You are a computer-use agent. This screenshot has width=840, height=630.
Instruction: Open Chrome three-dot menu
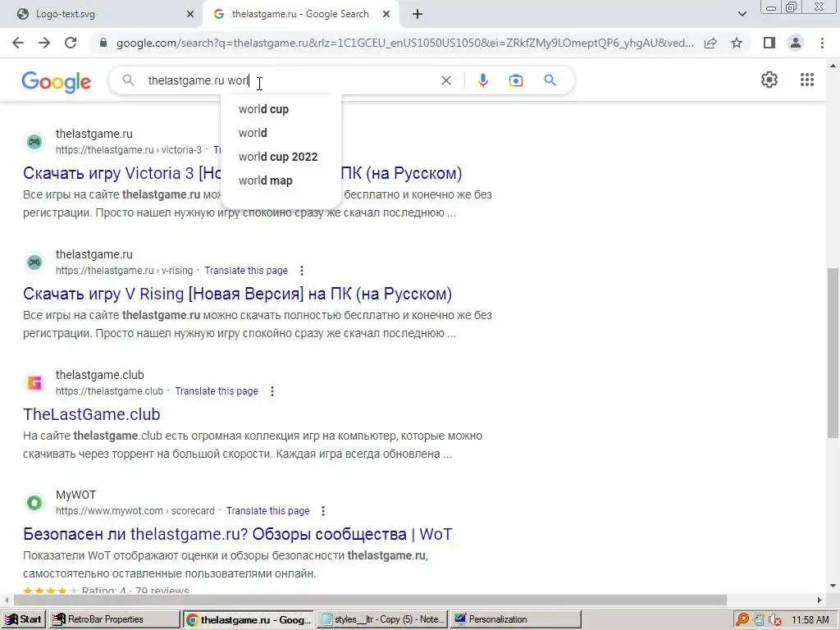click(x=822, y=43)
